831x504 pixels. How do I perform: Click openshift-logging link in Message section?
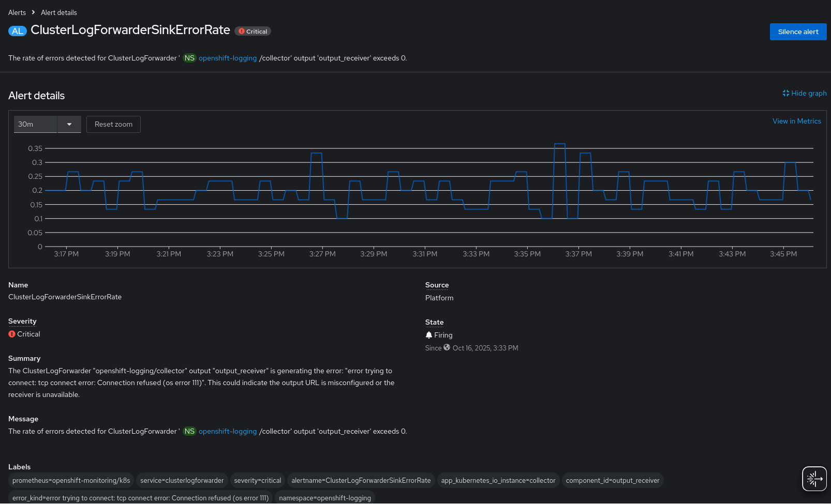point(228,431)
